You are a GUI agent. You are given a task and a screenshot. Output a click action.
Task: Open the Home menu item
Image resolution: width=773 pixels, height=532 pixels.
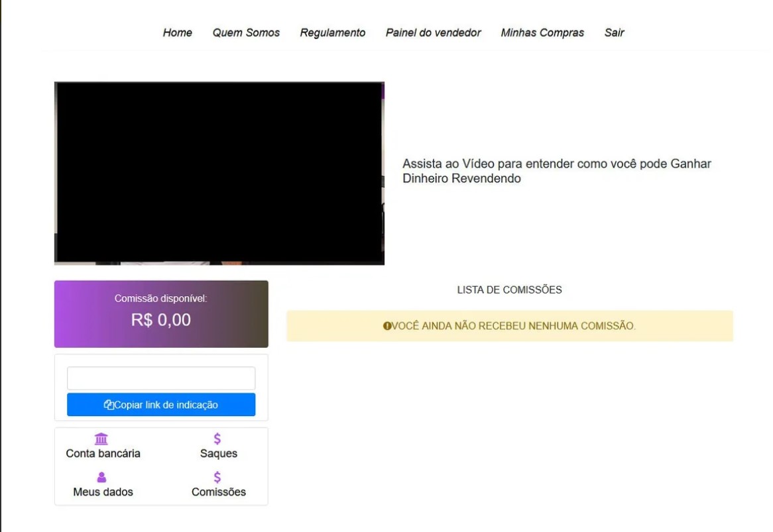(x=178, y=32)
